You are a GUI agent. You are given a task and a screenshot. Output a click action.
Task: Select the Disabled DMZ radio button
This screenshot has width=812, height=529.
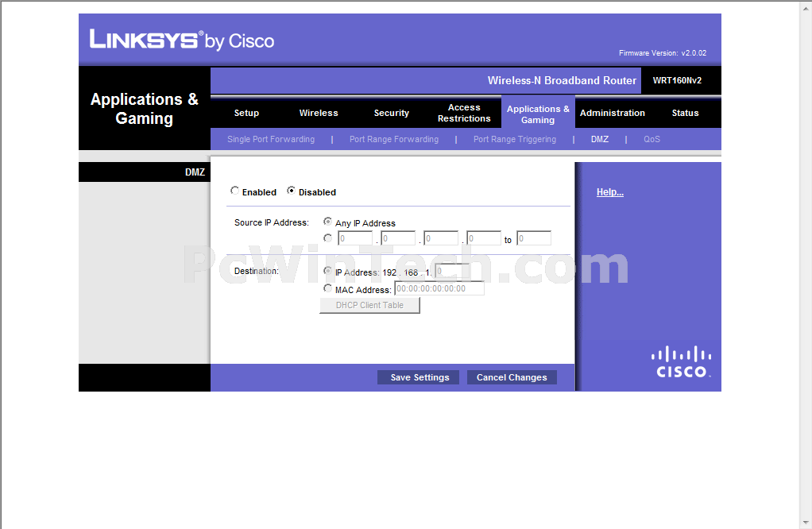(291, 191)
